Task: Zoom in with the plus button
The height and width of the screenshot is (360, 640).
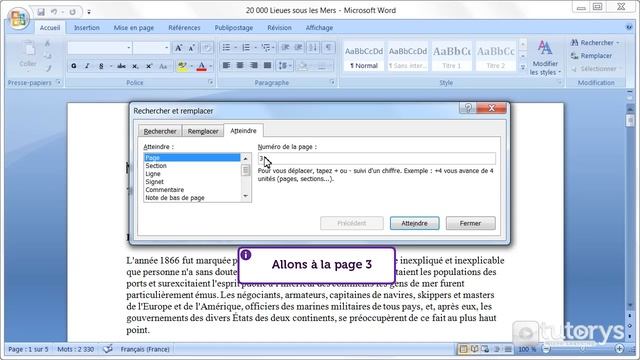Action: click(620, 349)
